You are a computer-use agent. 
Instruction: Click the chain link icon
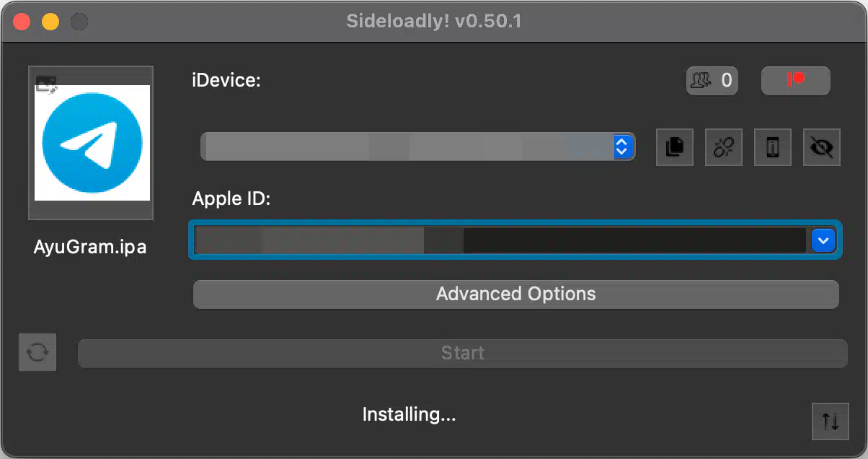pyautogui.click(x=723, y=147)
